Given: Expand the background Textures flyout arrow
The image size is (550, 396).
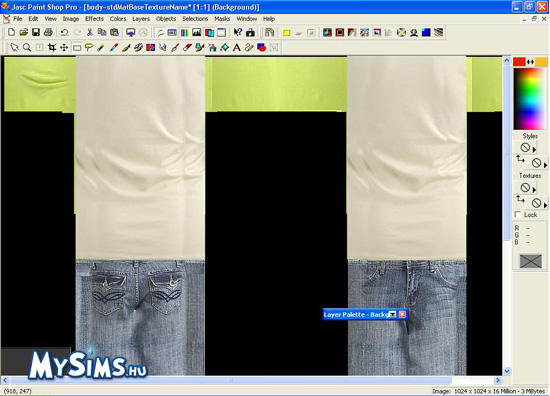Looking at the screenshot, I should click(545, 205).
